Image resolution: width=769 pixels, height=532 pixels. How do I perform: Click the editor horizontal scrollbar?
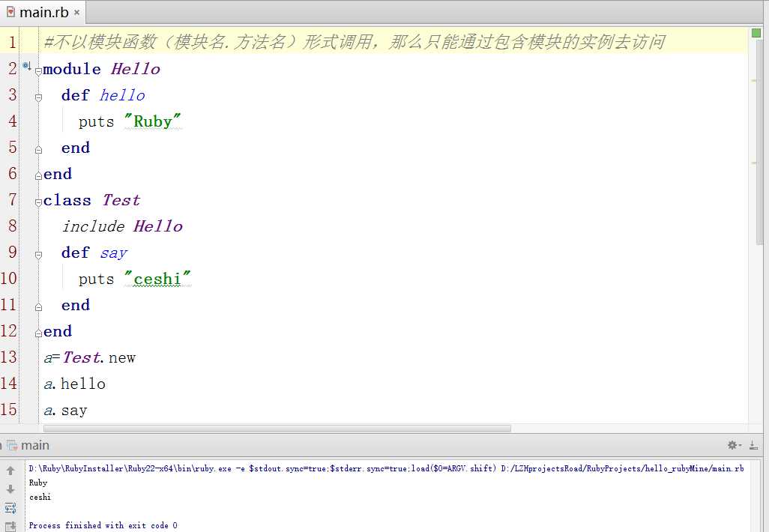[x=277, y=429]
